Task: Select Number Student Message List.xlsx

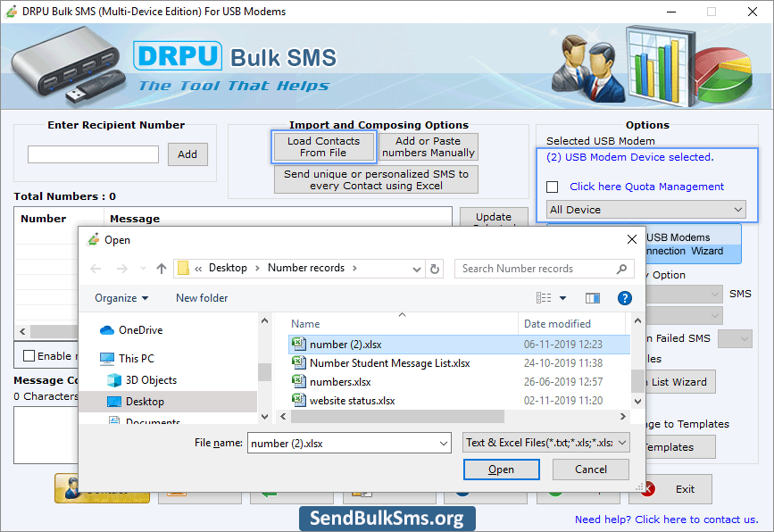Action: [x=459, y=362]
